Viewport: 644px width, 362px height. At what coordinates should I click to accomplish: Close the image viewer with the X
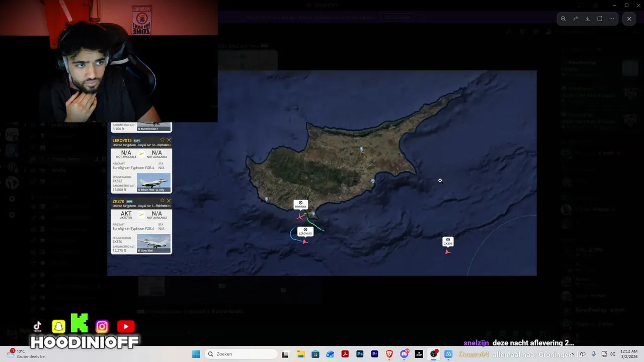point(629,19)
